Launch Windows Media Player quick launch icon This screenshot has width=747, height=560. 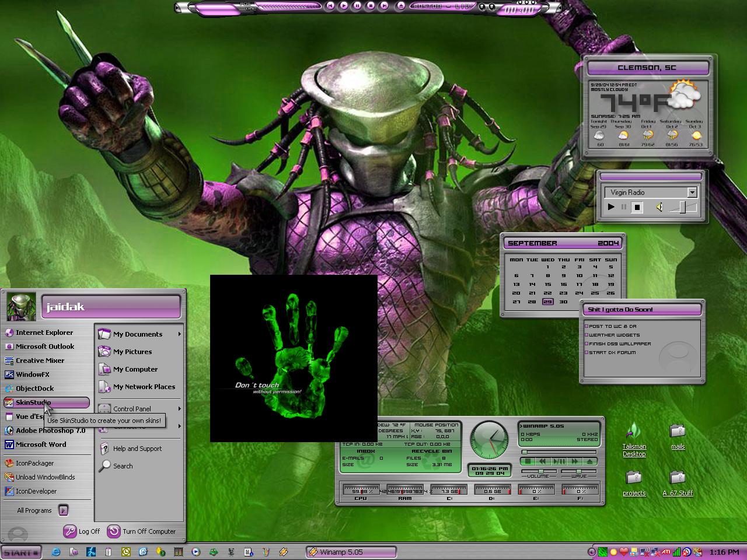196,552
